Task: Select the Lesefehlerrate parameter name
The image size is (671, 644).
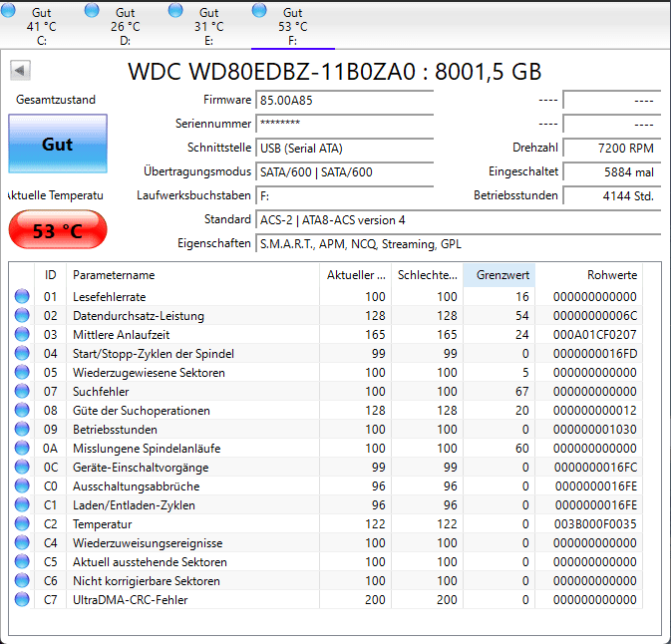Action: pos(109,296)
